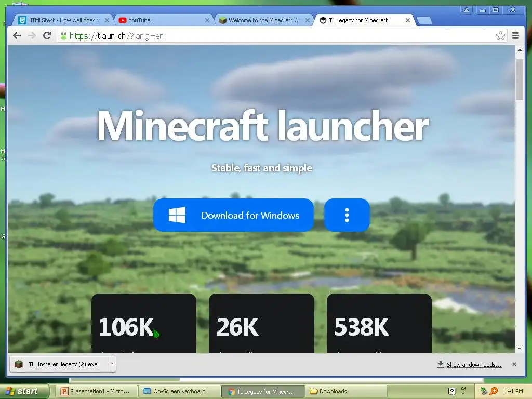Viewport: 532px width, 399px height.
Task: Click Show all downloads link
Action: tap(474, 364)
